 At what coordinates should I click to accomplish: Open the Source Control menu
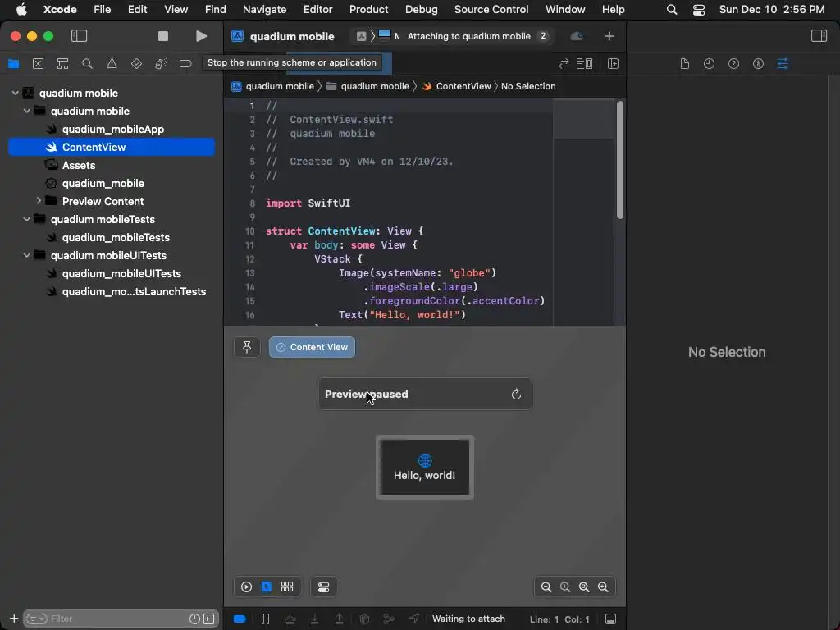(x=491, y=9)
